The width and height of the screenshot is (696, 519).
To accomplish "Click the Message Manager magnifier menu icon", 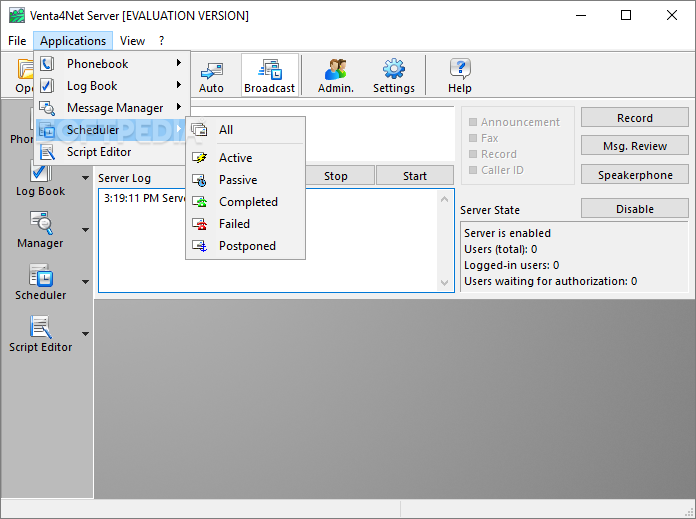I will [47, 108].
